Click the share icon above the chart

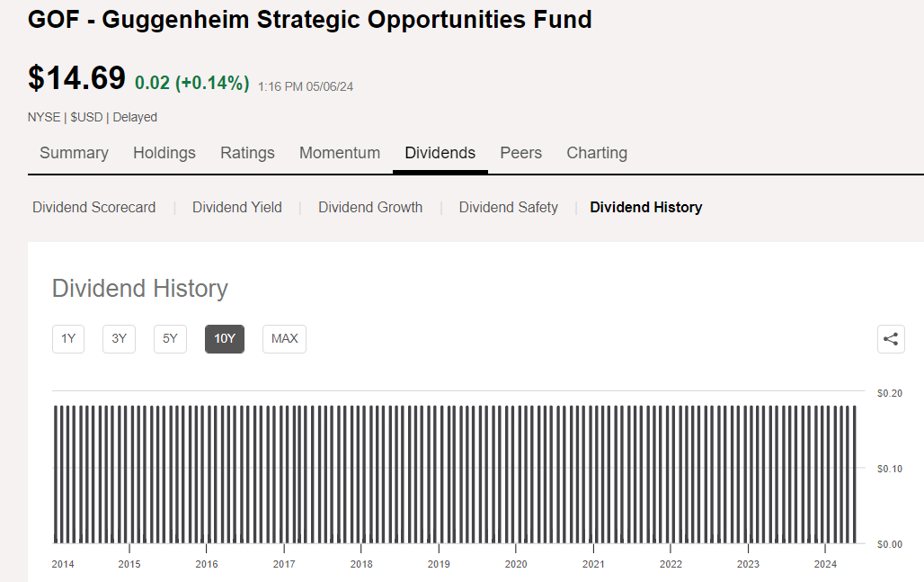[891, 339]
